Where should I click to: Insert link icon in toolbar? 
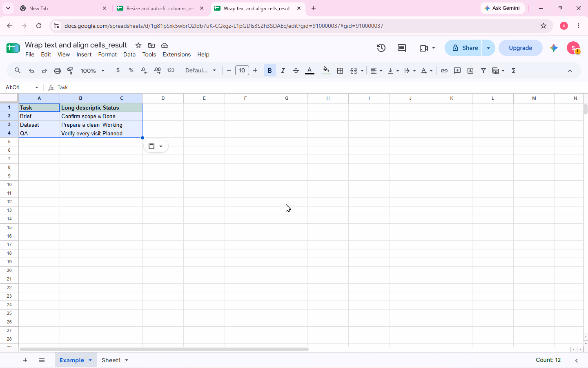444,71
